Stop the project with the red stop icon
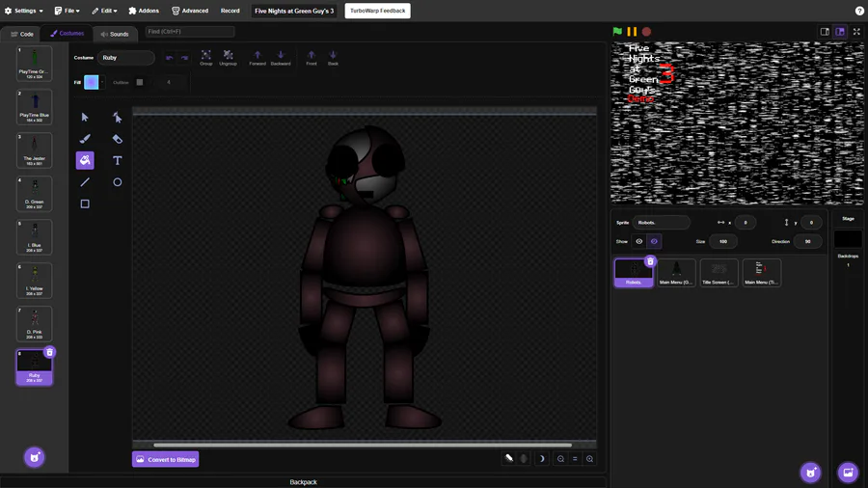The image size is (868, 488). (646, 32)
